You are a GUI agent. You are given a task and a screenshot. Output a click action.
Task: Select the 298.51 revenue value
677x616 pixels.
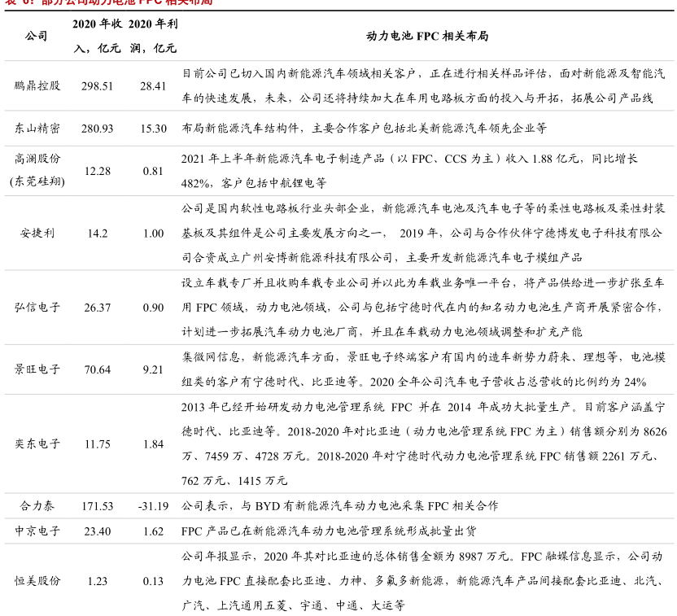point(97,85)
